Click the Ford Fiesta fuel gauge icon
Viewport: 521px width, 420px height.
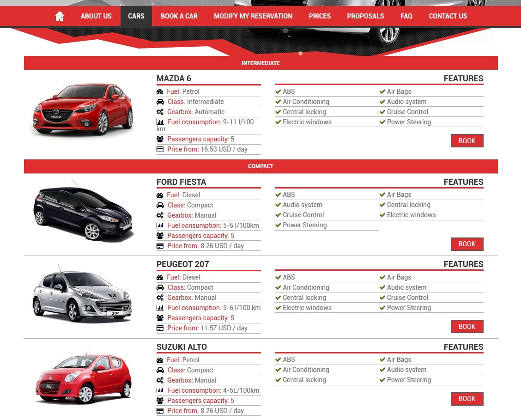point(160,195)
